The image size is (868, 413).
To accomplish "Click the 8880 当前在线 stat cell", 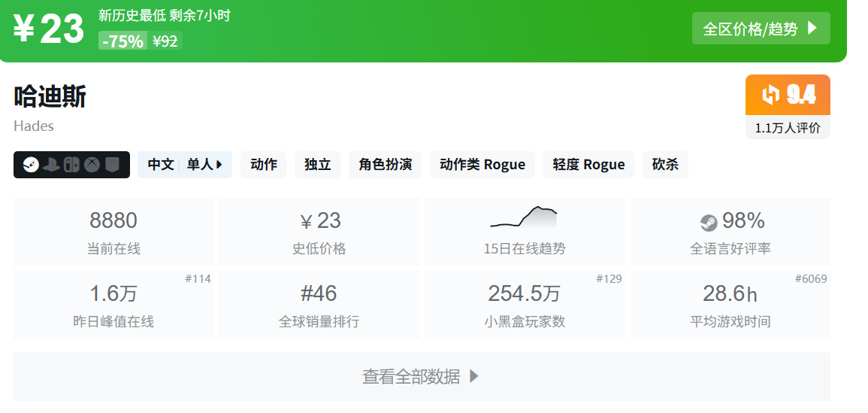I will pyautogui.click(x=113, y=232).
